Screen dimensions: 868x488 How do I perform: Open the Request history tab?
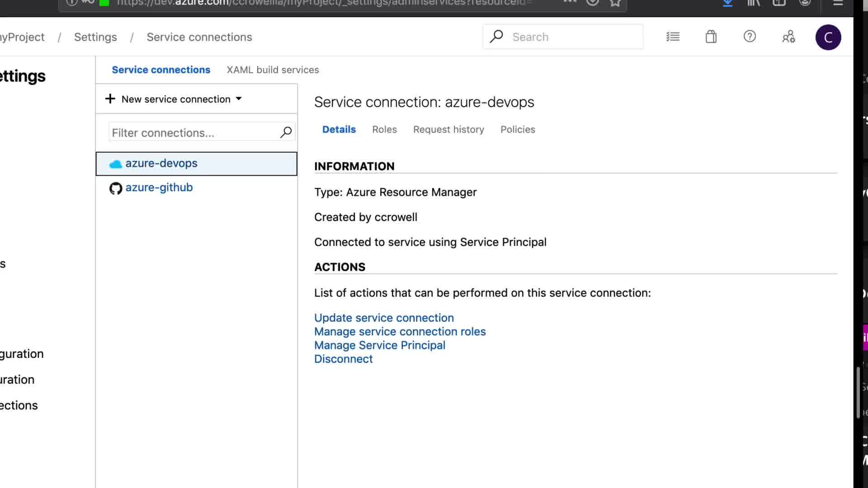(x=448, y=129)
